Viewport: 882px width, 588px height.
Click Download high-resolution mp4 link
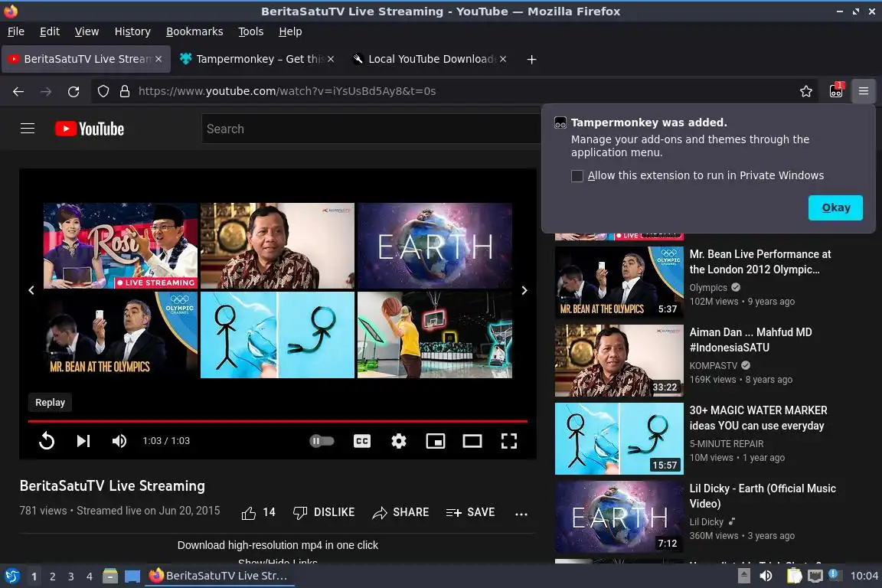[x=278, y=545]
